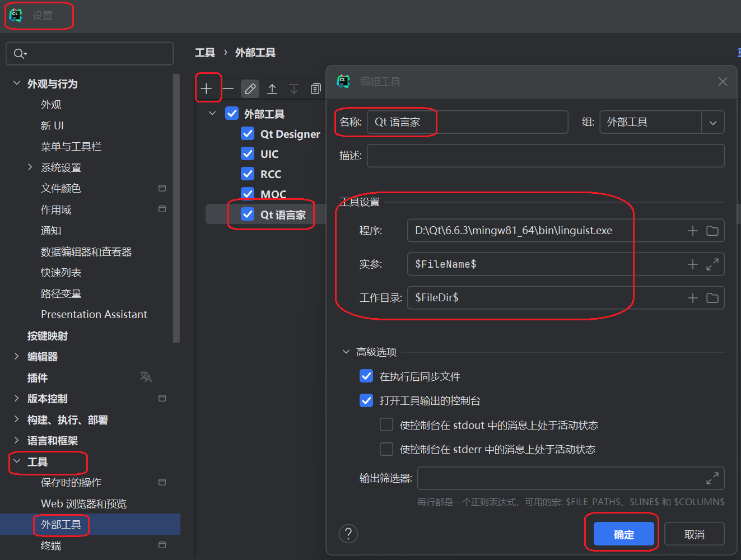Image resolution: width=741 pixels, height=560 pixels.
Task: Select 按键映射 in settings tree
Action: [48, 335]
